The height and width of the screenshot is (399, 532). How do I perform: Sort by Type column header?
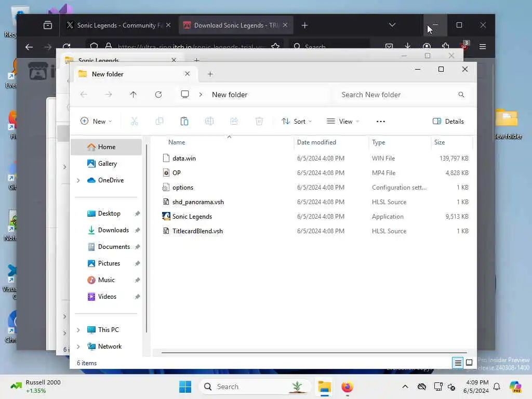tap(400, 142)
